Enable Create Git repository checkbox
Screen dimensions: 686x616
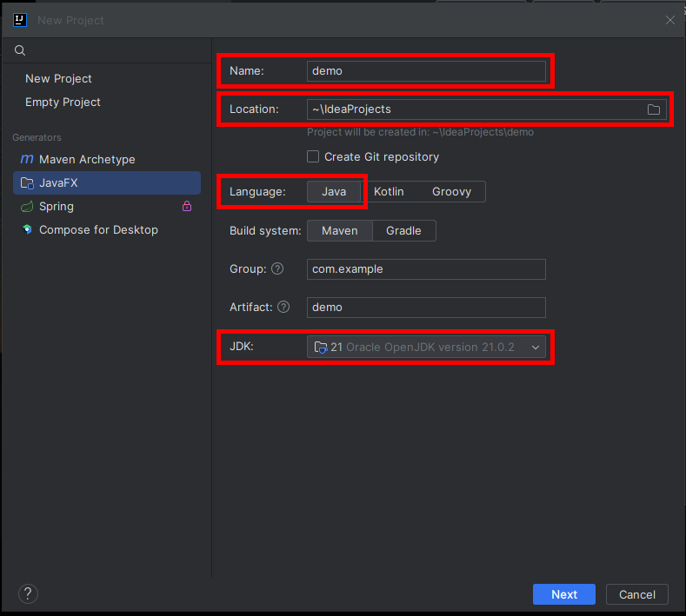[x=313, y=156]
